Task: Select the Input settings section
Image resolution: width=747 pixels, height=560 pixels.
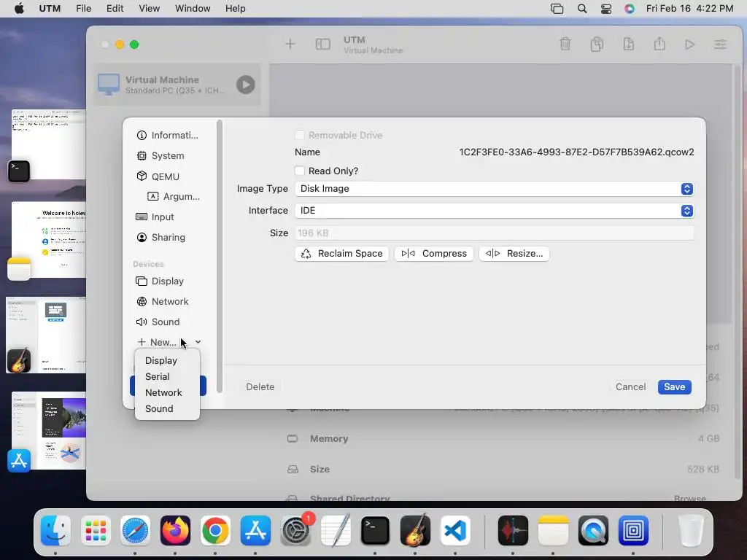Action: pyautogui.click(x=155, y=217)
